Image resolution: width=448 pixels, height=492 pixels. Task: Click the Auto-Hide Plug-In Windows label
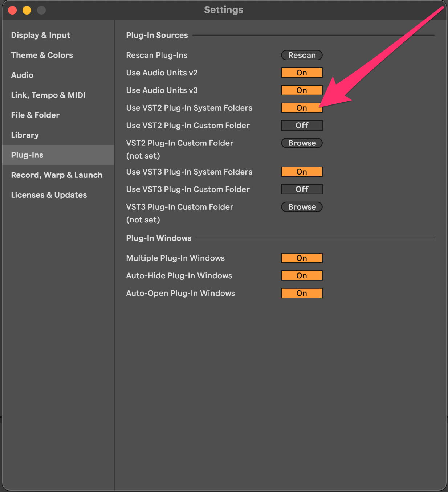coord(179,275)
